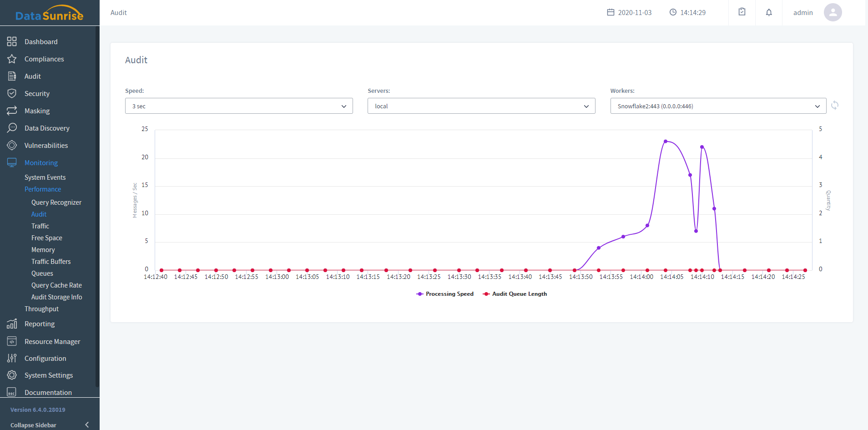Select Audit Storage Info in sidebar

pyautogui.click(x=57, y=297)
